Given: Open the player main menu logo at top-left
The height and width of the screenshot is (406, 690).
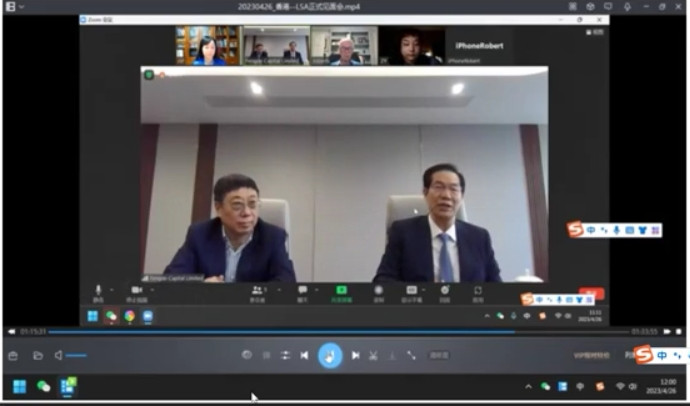Looking at the screenshot, I should pyautogui.click(x=10, y=7).
